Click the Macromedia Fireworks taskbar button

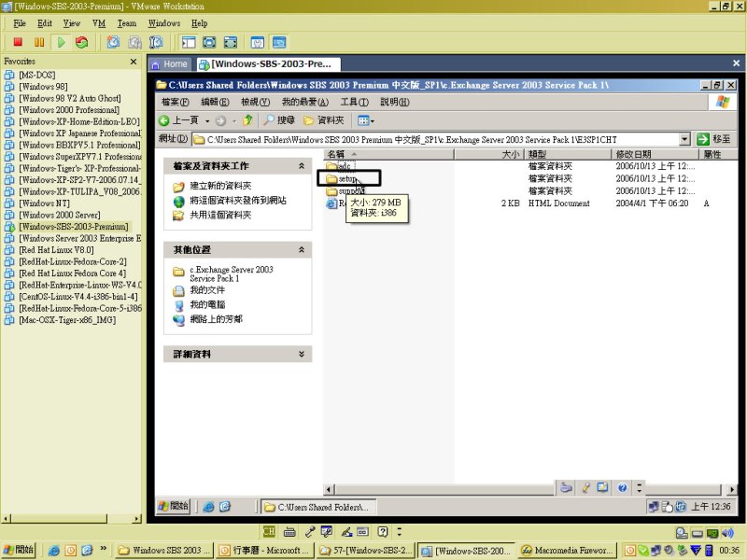[x=567, y=551]
